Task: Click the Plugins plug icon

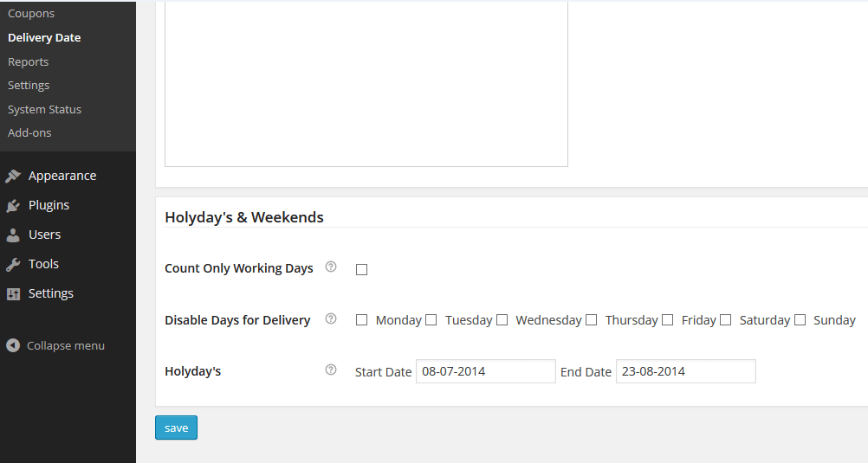Action: (13, 206)
